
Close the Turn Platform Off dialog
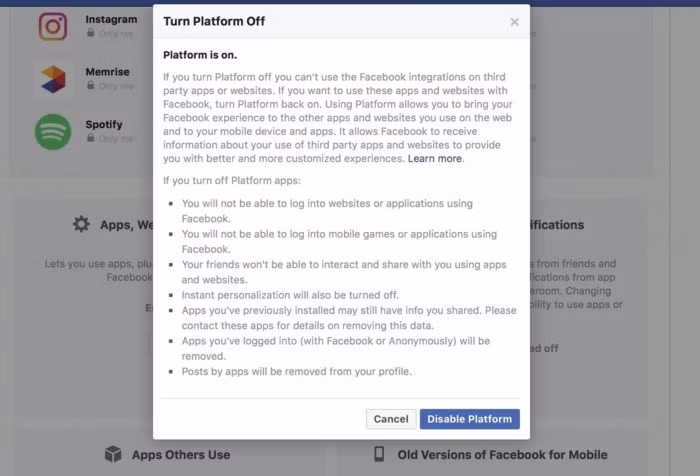[514, 22]
